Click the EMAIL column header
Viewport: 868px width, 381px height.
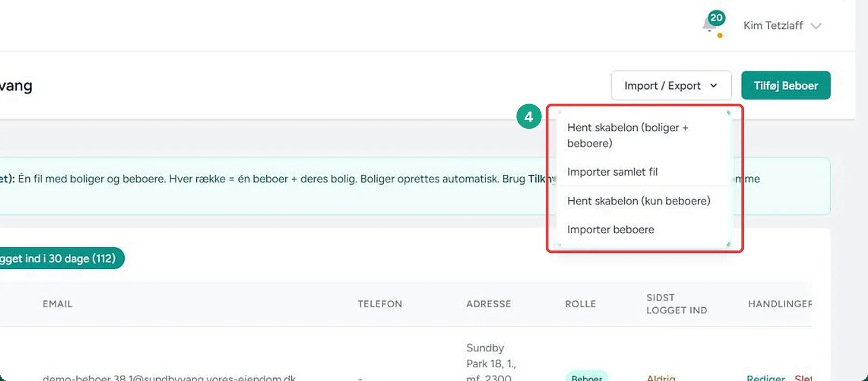point(58,304)
